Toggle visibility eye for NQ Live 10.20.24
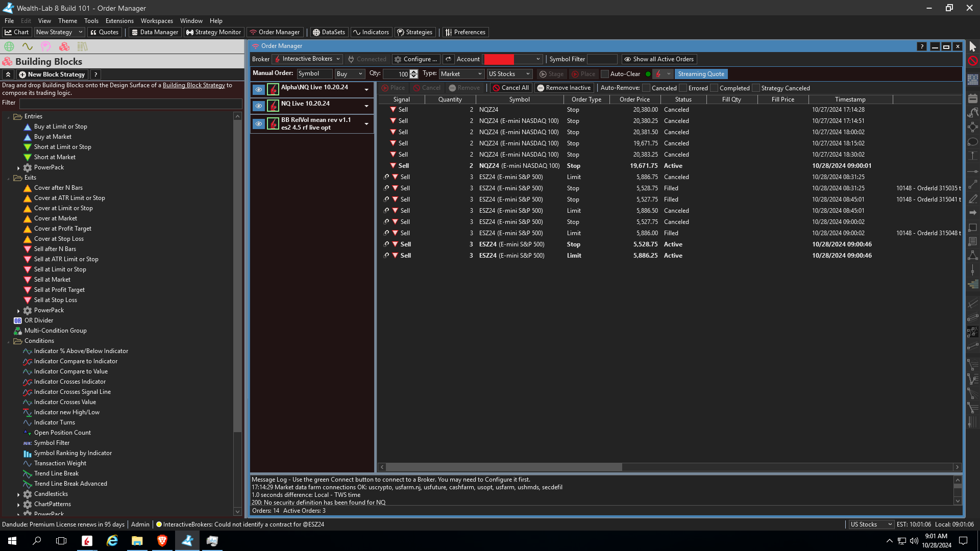The image size is (980, 551). tap(259, 106)
